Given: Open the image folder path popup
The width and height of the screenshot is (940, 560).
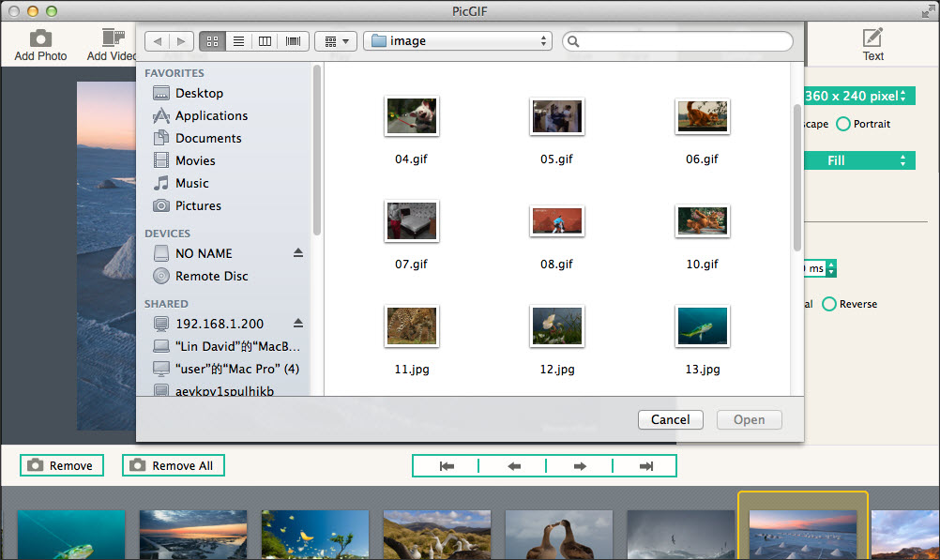Looking at the screenshot, I should pos(458,40).
